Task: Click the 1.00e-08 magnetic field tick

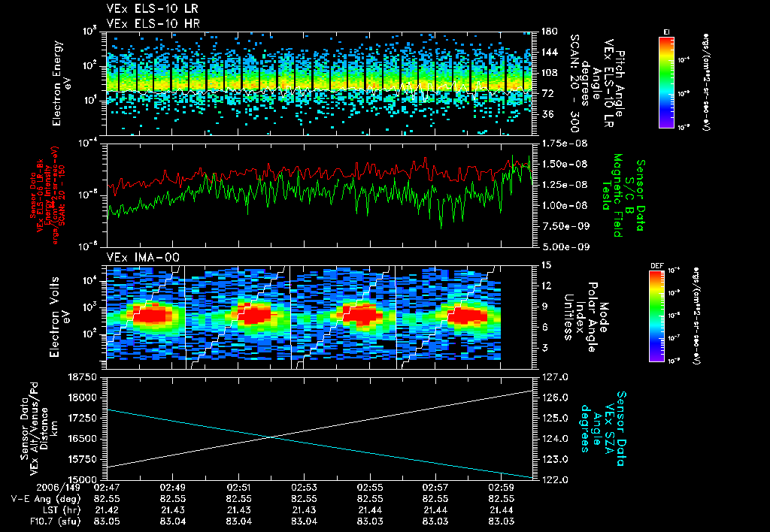Action: click(x=565, y=206)
